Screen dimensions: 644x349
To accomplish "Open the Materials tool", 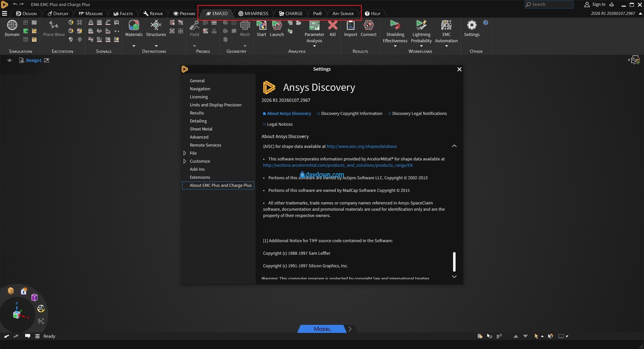I will pos(134,25).
